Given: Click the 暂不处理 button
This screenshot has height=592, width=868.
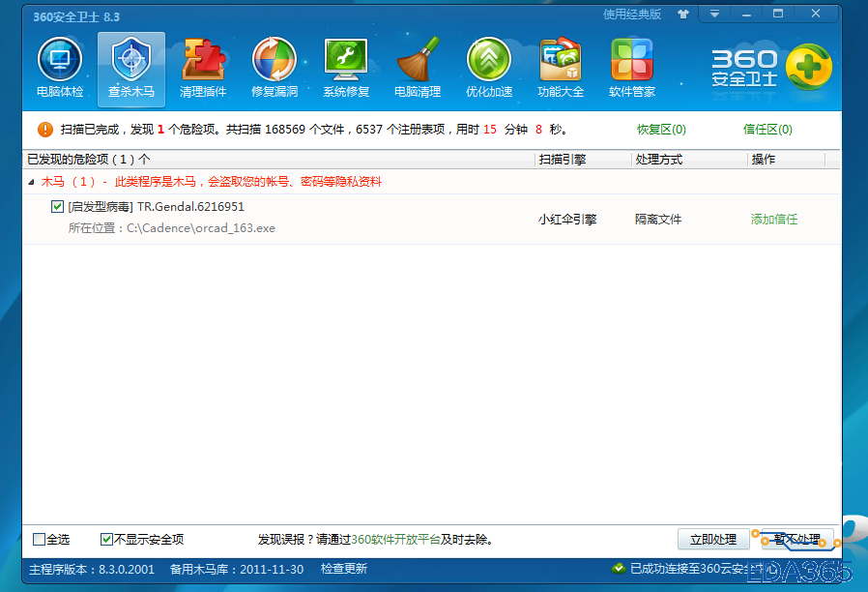Looking at the screenshot, I should pos(797,540).
